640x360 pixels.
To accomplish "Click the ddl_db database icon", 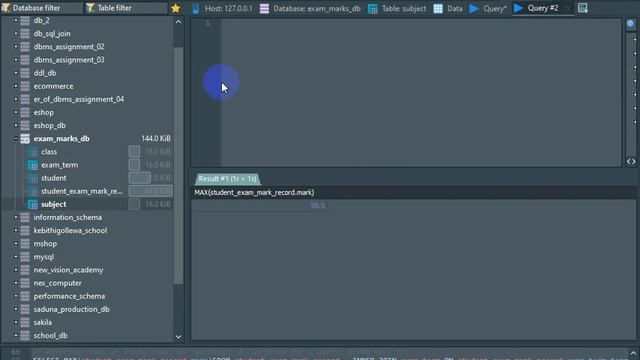I will pyautogui.click(x=25, y=73).
